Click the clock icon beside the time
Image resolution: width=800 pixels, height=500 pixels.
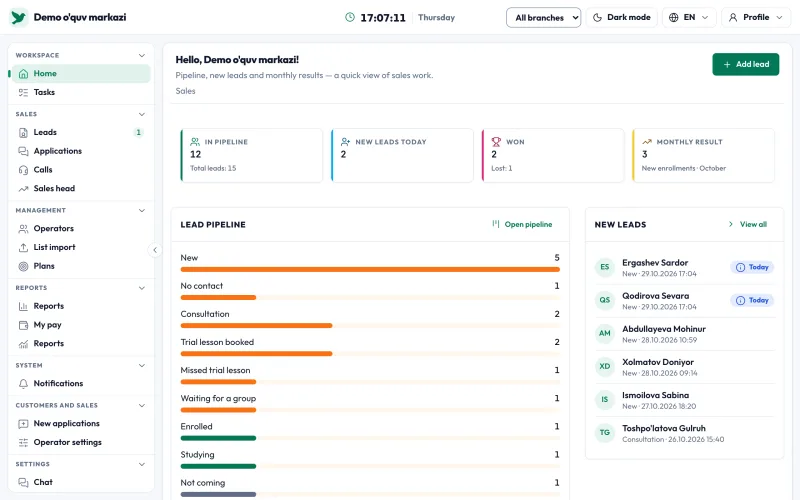click(349, 17)
